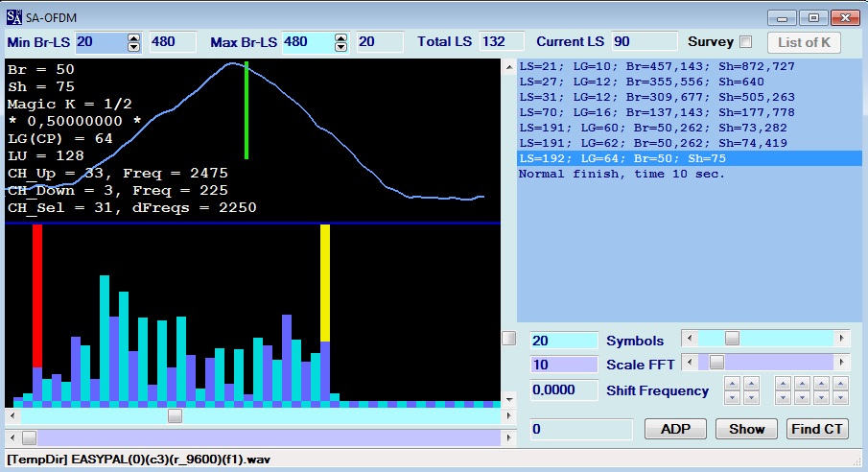Click second down arrow in Shift Frequency right group

802,397
